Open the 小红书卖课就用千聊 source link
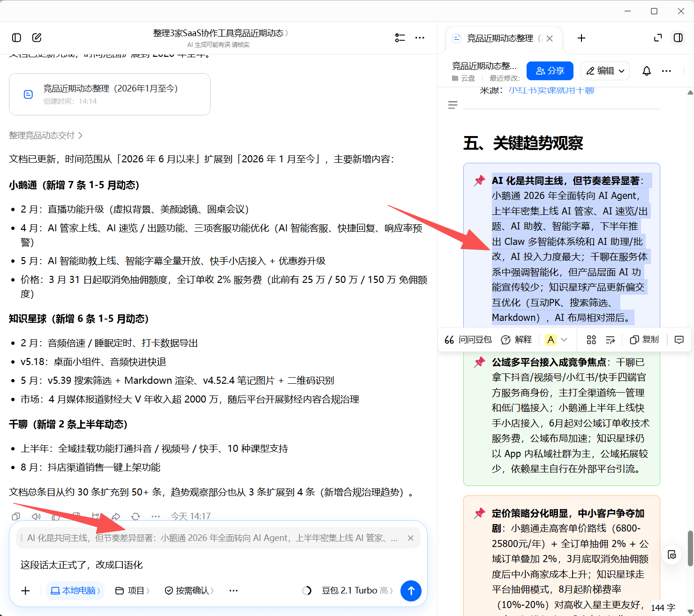 pyautogui.click(x=551, y=90)
